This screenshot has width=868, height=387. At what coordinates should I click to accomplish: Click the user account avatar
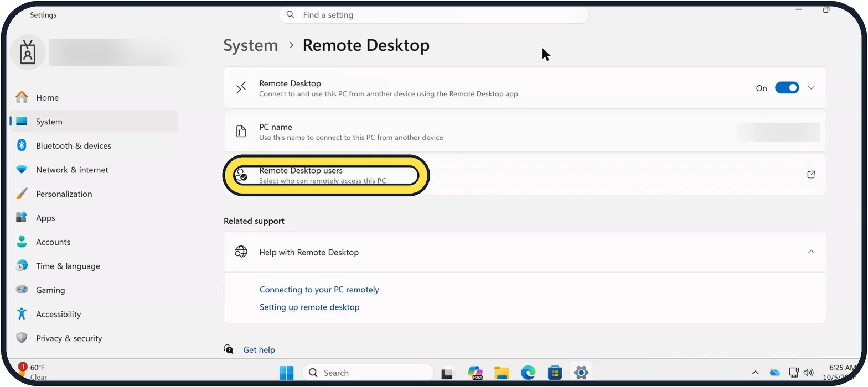pyautogui.click(x=28, y=53)
